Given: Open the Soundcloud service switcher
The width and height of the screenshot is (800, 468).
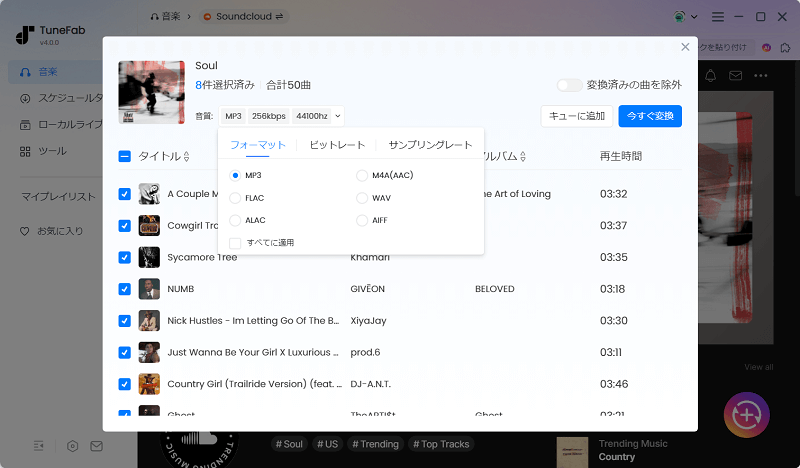Looking at the screenshot, I should (244, 16).
